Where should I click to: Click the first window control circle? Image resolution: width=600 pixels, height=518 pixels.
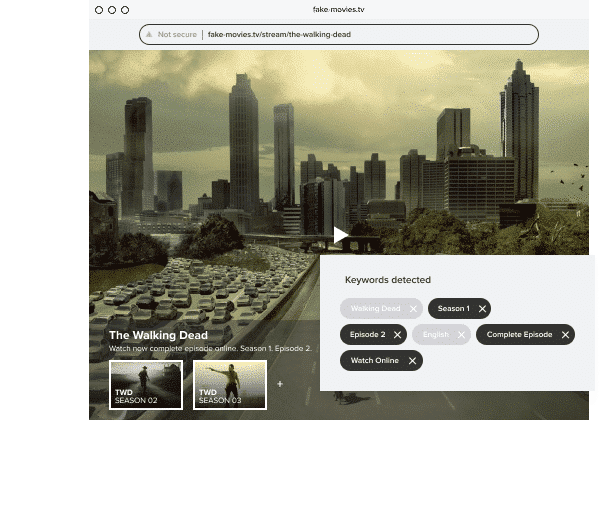(x=99, y=10)
